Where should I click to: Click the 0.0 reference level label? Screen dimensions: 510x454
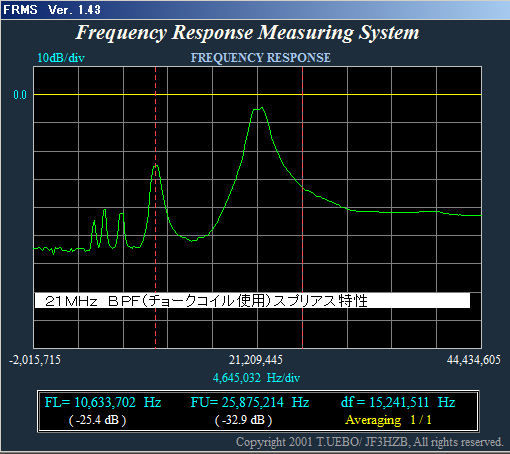pos(20,95)
